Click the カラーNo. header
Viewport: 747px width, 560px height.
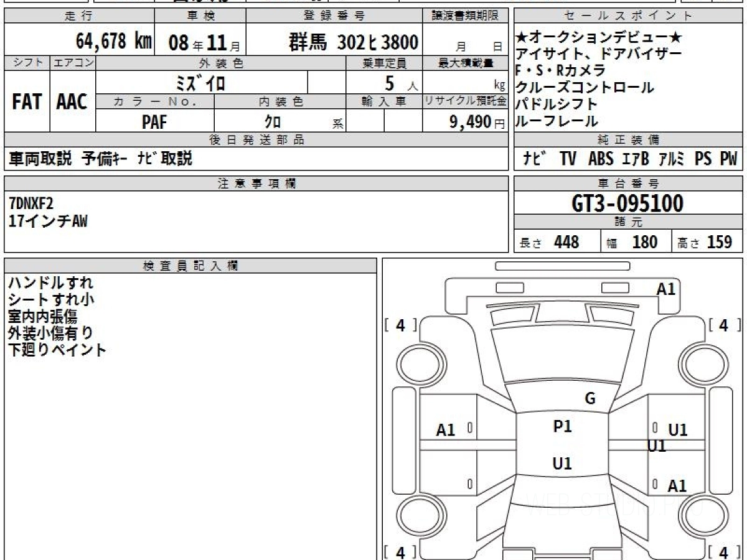tap(155, 102)
